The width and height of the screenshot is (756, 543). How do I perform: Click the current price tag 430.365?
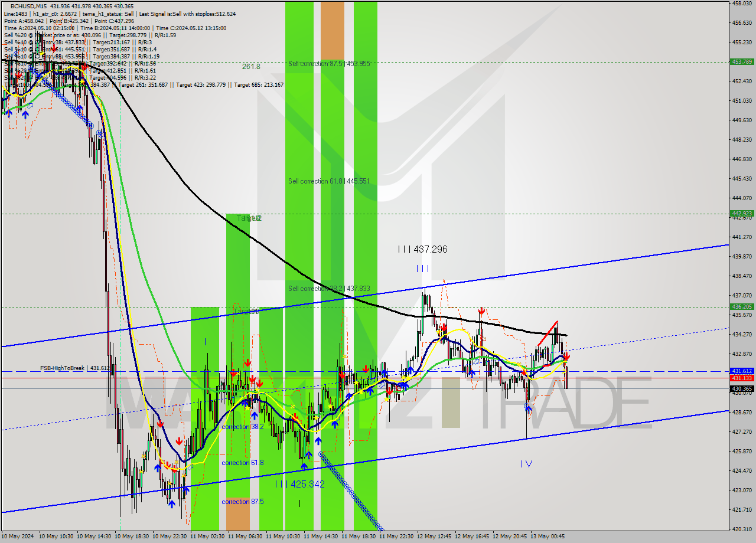coord(742,388)
